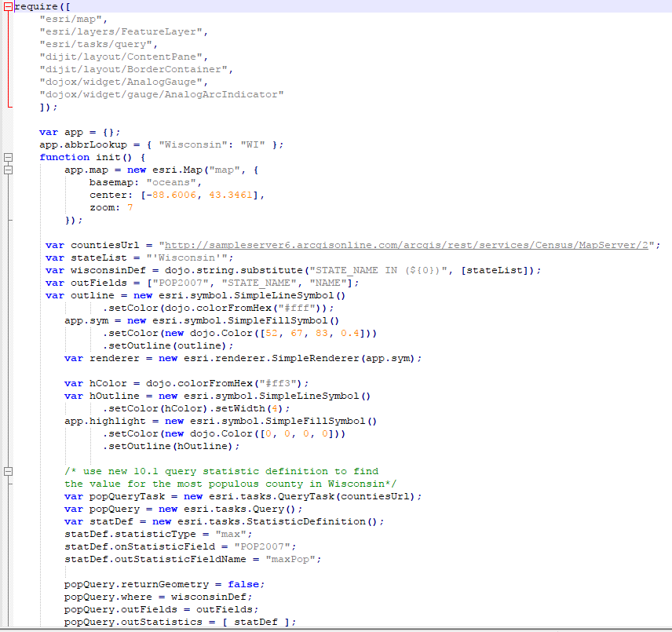The image size is (672, 632).
Task: Click the setWidth(4) call
Action: point(249,408)
